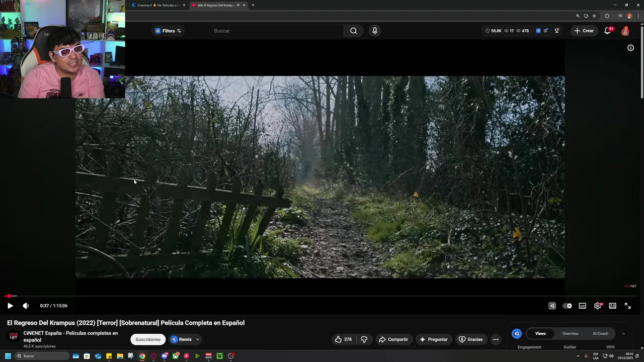Open Xbox app from the taskbar

[x=176, y=356]
